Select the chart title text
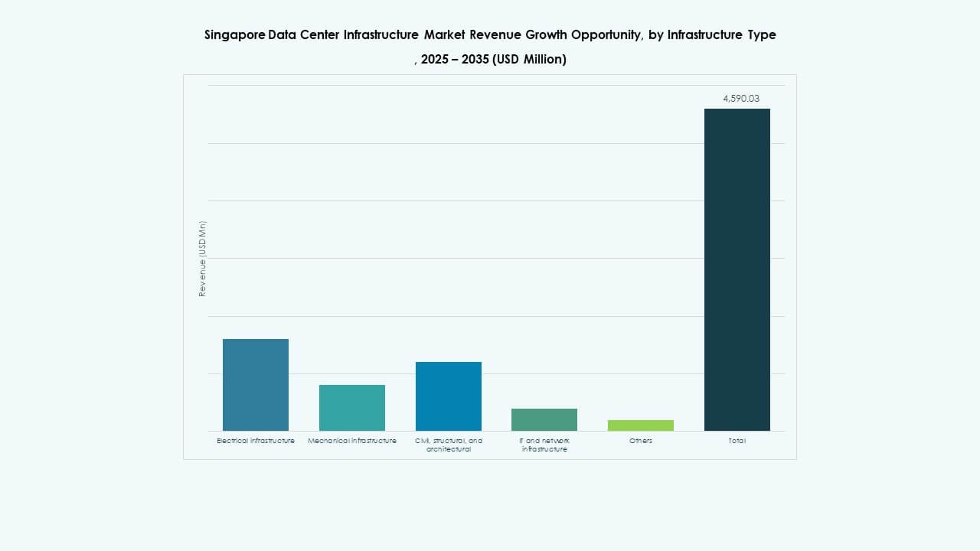980x551 pixels. [x=489, y=34]
